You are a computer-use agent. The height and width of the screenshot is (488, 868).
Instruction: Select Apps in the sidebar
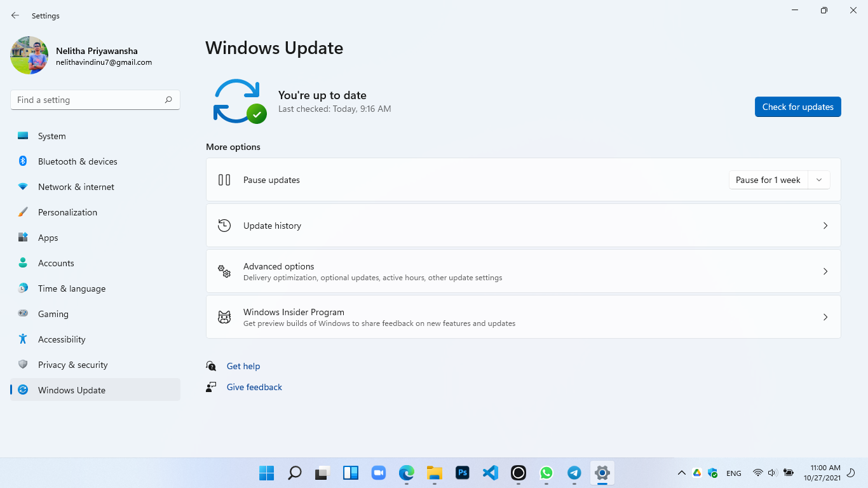coord(95,238)
